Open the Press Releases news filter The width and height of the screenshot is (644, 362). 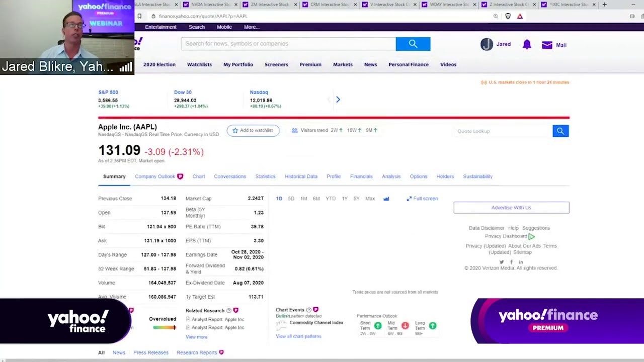pyautogui.click(x=151, y=352)
